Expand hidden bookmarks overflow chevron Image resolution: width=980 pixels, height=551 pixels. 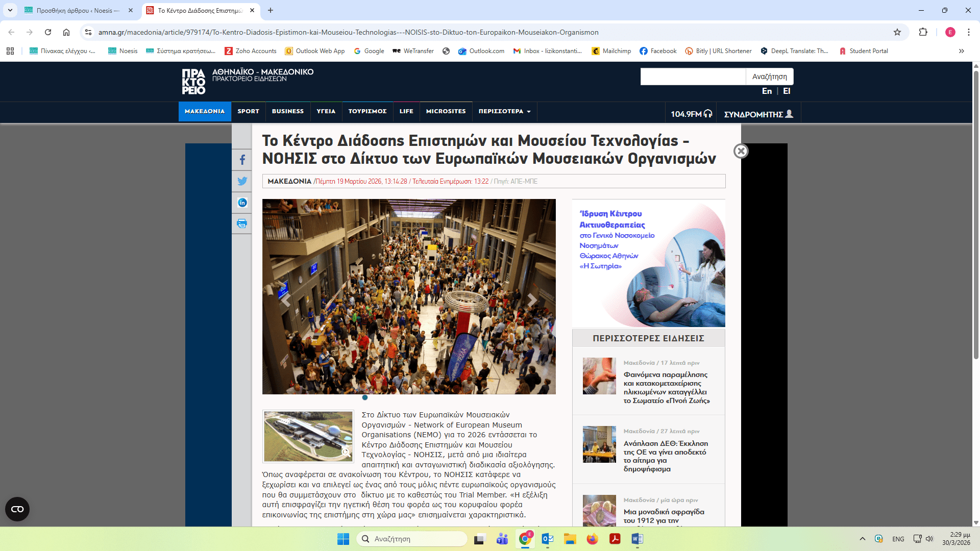point(961,51)
